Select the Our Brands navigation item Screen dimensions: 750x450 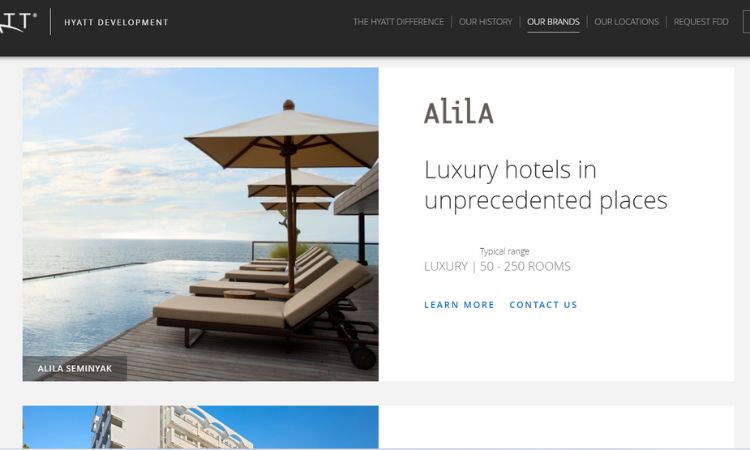click(x=553, y=22)
